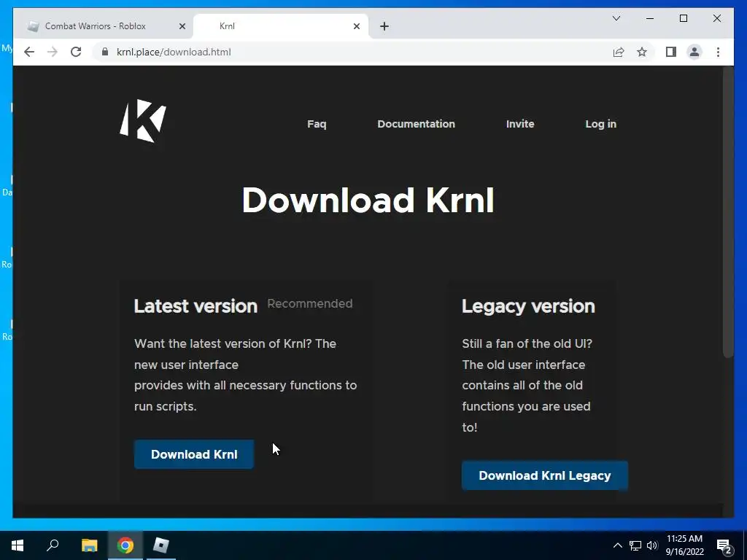The height and width of the screenshot is (560, 747).
Task: Open the tab search chevron
Action: point(616,18)
